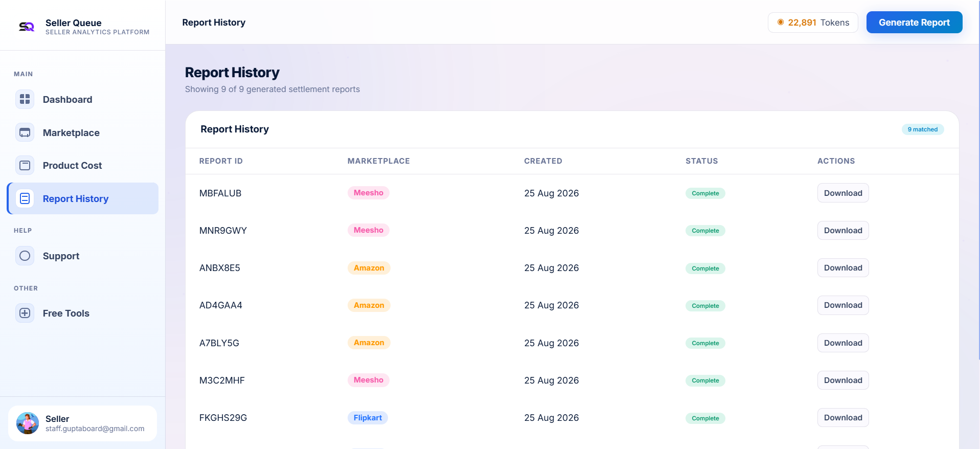Click report ID M3C2MHF
The width and height of the screenshot is (980, 449).
[x=222, y=380]
